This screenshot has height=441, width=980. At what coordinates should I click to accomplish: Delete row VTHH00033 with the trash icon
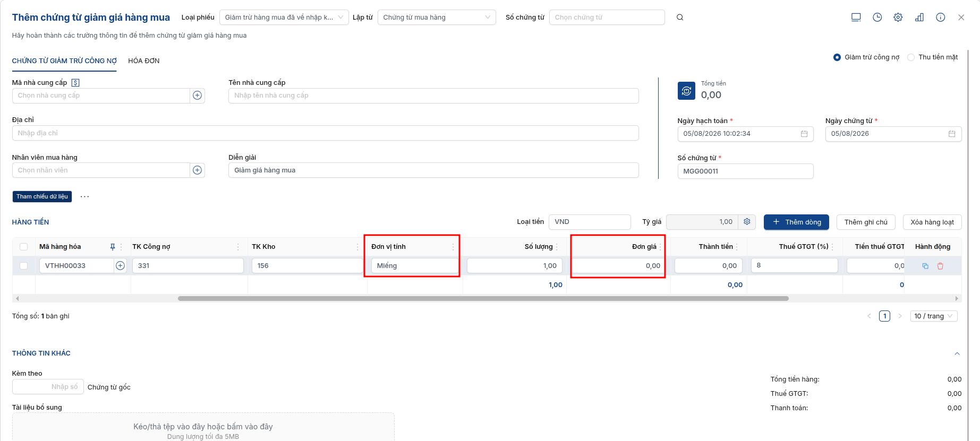point(940,266)
